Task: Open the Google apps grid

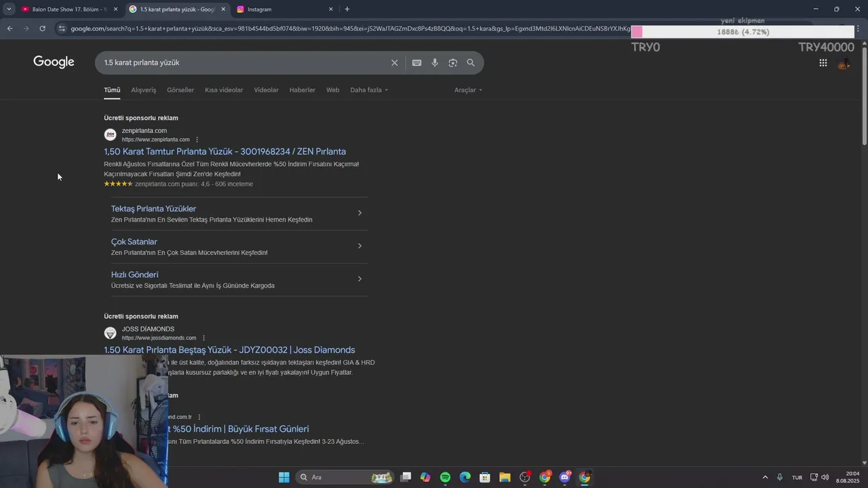Action: 823,63
